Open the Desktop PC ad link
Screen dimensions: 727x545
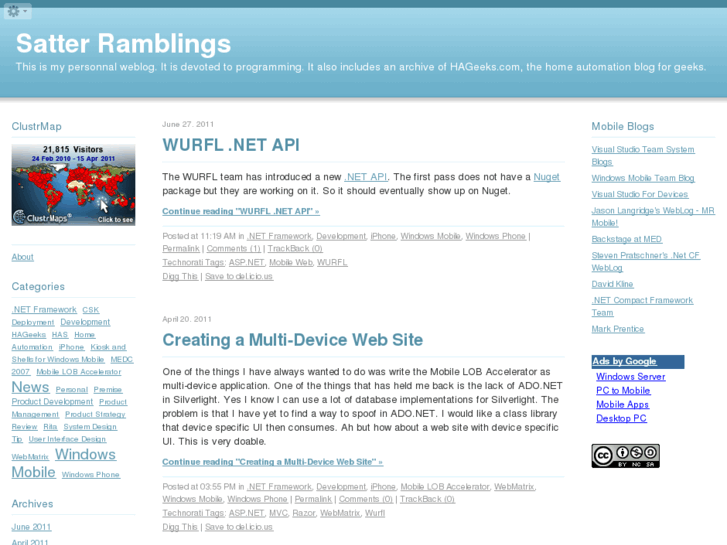click(x=621, y=418)
